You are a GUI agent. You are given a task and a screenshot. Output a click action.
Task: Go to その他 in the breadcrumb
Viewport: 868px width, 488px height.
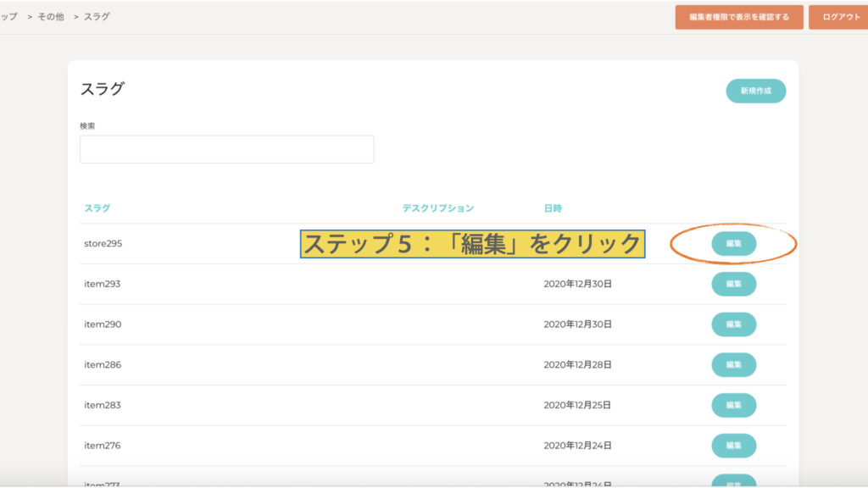pos(51,17)
